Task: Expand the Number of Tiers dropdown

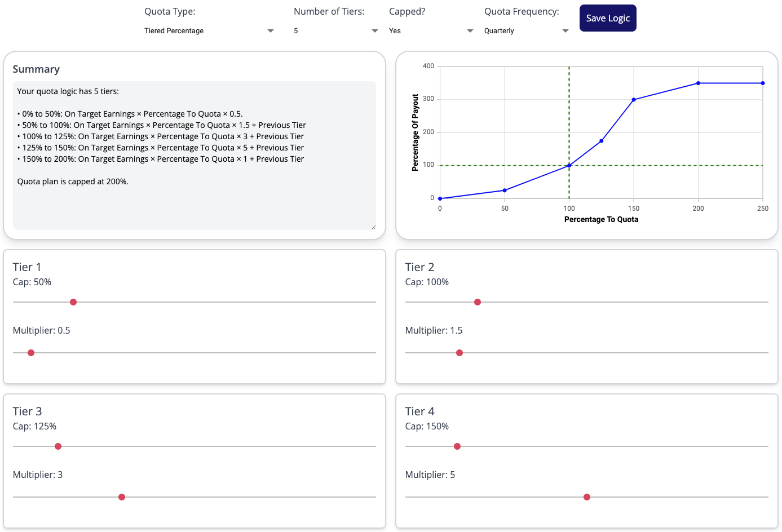Action: coord(335,31)
